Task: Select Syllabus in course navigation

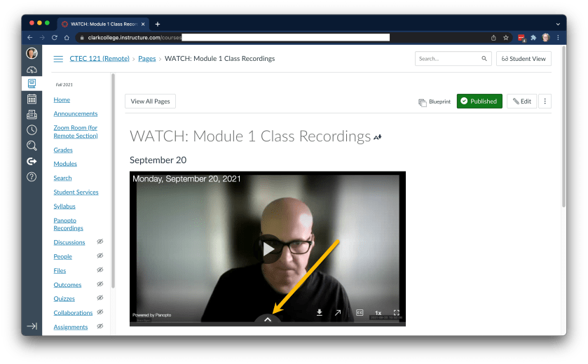Action: click(x=64, y=206)
